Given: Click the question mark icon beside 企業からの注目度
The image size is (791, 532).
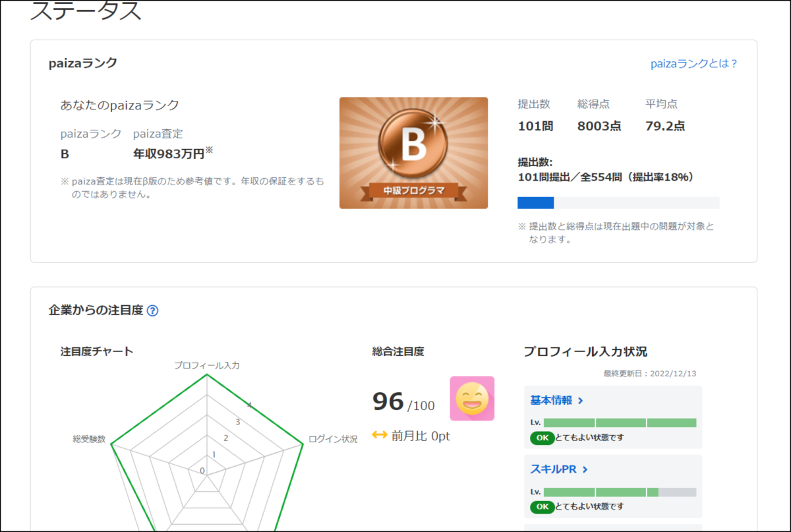Looking at the screenshot, I should coord(152,310).
